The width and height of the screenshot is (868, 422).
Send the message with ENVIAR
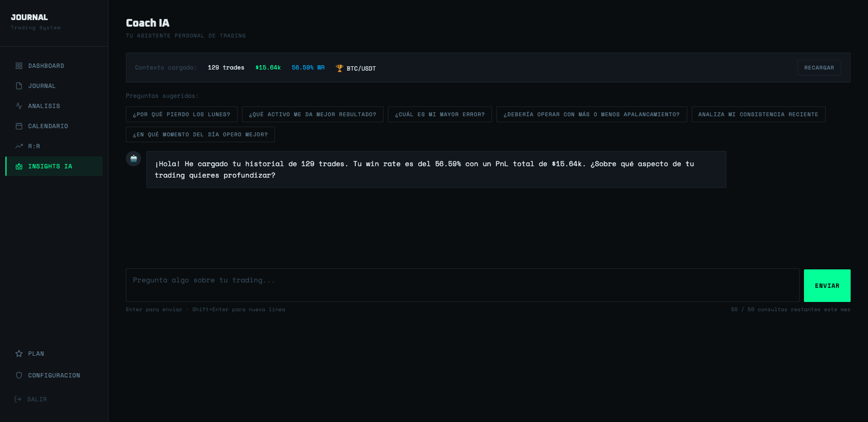click(x=827, y=286)
